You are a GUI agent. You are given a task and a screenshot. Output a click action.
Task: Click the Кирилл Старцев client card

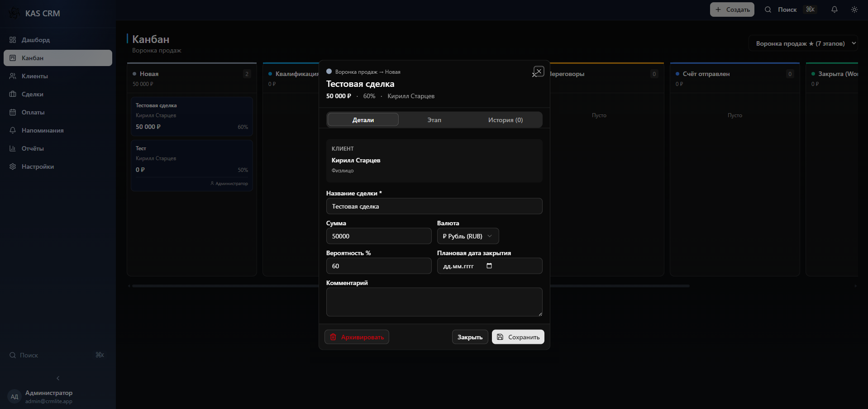pyautogui.click(x=434, y=161)
